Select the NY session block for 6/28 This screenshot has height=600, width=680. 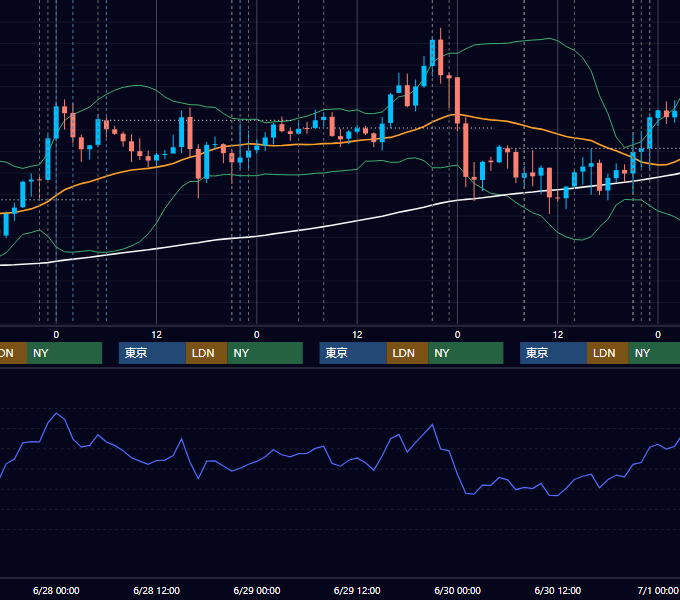point(265,353)
